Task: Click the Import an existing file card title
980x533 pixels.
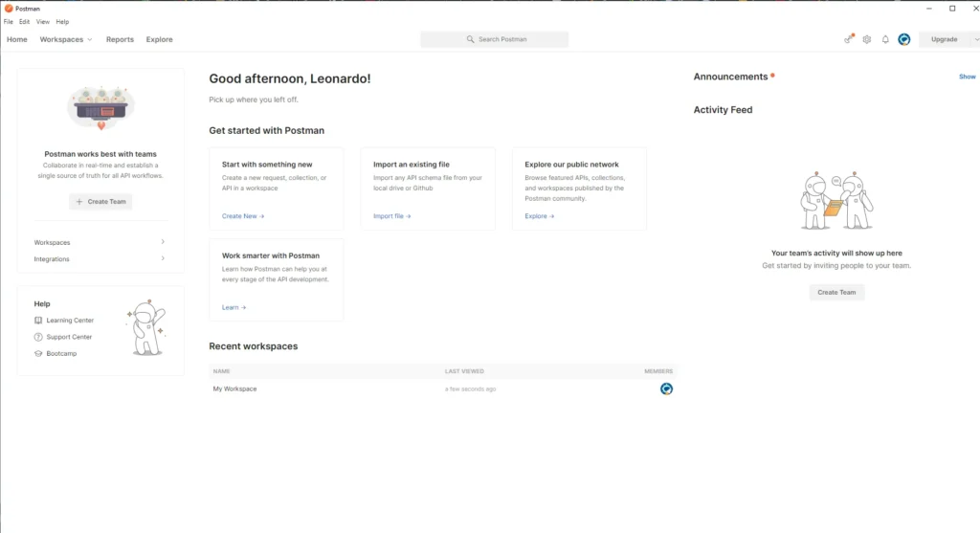Action: point(412,165)
